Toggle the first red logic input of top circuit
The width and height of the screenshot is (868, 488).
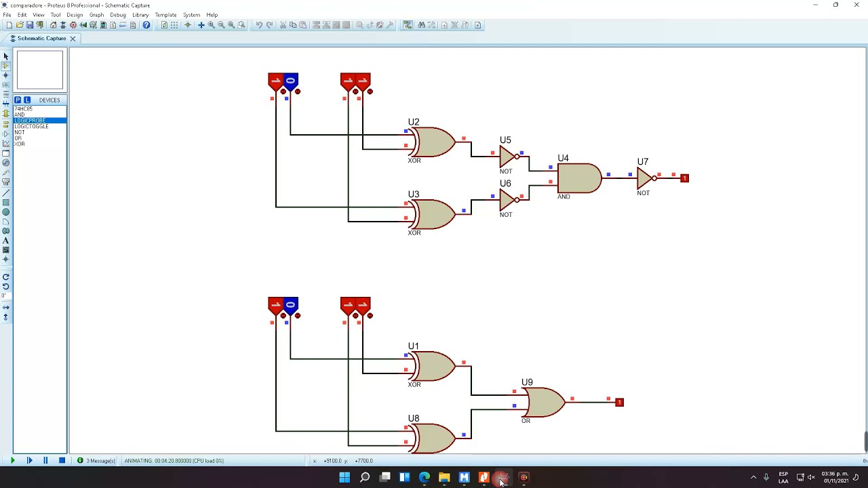[275, 81]
